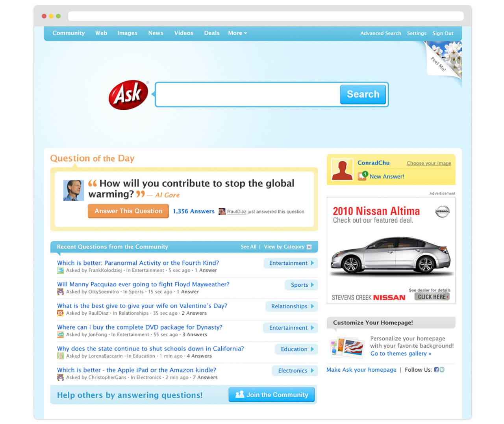Screen dimensions: 504x424
Task: Click the Ask logo
Action: click(128, 95)
